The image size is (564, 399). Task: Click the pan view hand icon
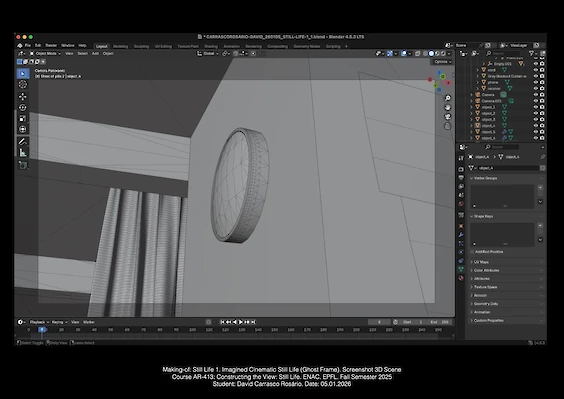tap(447, 107)
